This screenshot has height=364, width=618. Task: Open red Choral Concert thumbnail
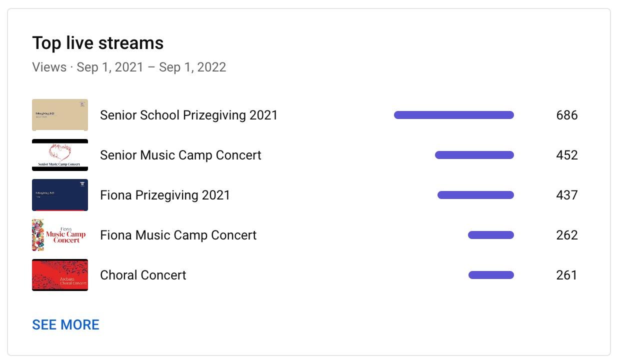point(60,275)
